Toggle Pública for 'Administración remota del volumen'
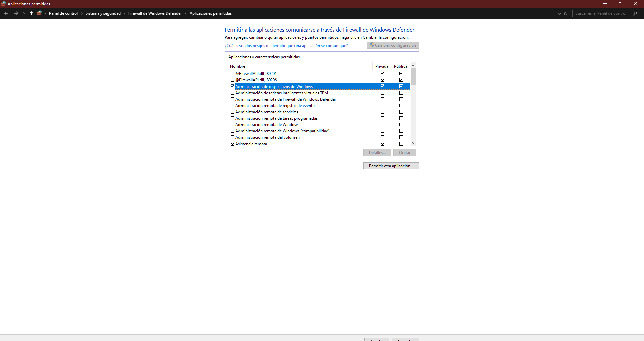 tap(401, 137)
